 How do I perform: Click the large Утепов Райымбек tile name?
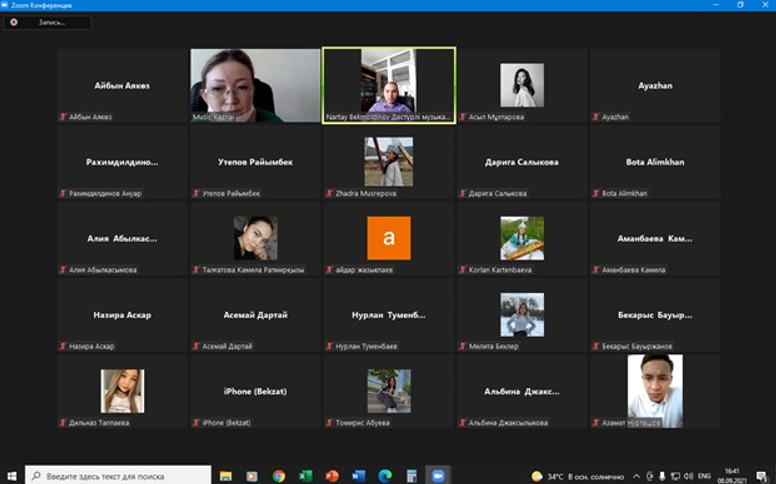255,162
